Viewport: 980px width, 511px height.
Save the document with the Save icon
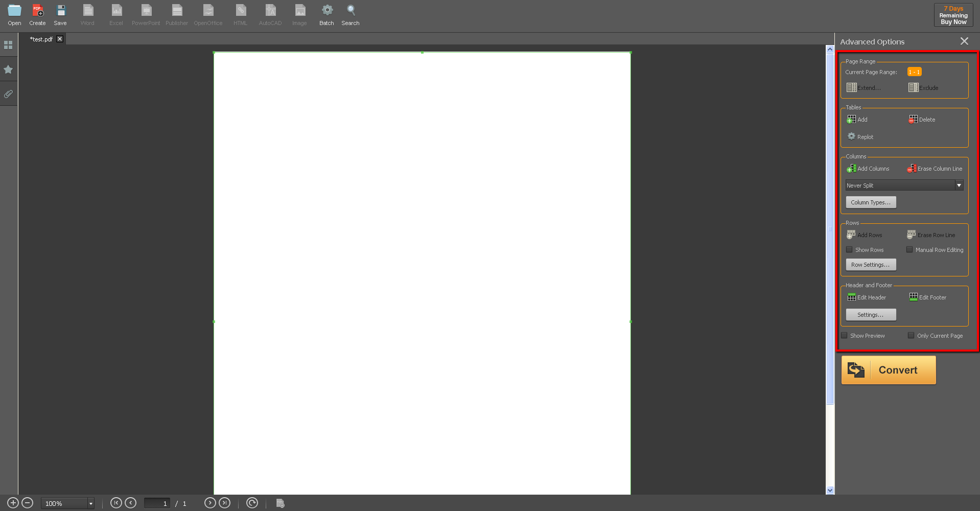(x=60, y=14)
